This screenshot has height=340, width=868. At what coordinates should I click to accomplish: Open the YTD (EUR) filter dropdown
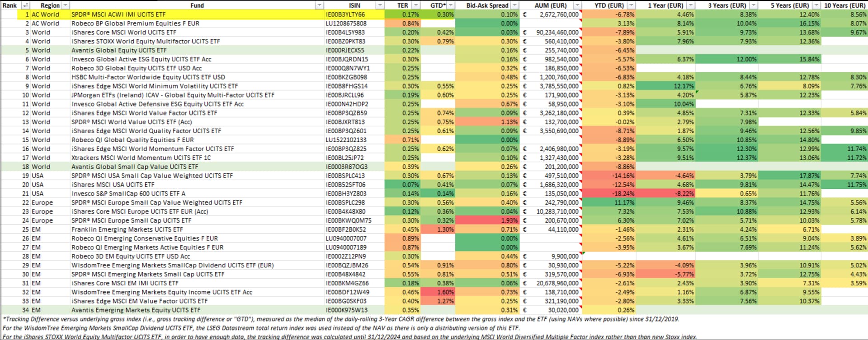click(631, 5)
